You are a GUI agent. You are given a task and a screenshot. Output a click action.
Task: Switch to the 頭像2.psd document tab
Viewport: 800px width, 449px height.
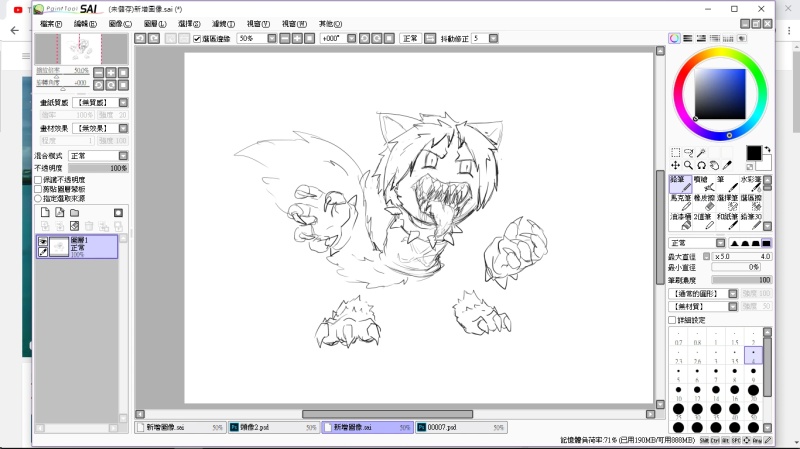click(273, 428)
